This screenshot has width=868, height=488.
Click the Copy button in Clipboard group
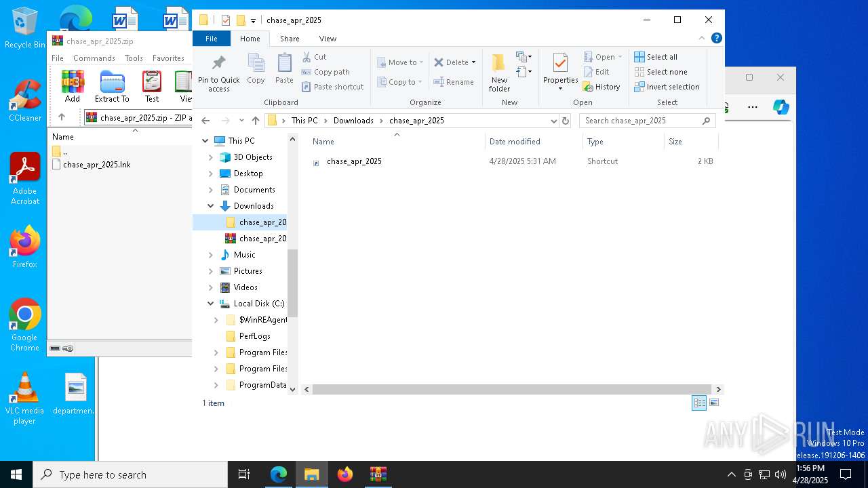click(256, 69)
